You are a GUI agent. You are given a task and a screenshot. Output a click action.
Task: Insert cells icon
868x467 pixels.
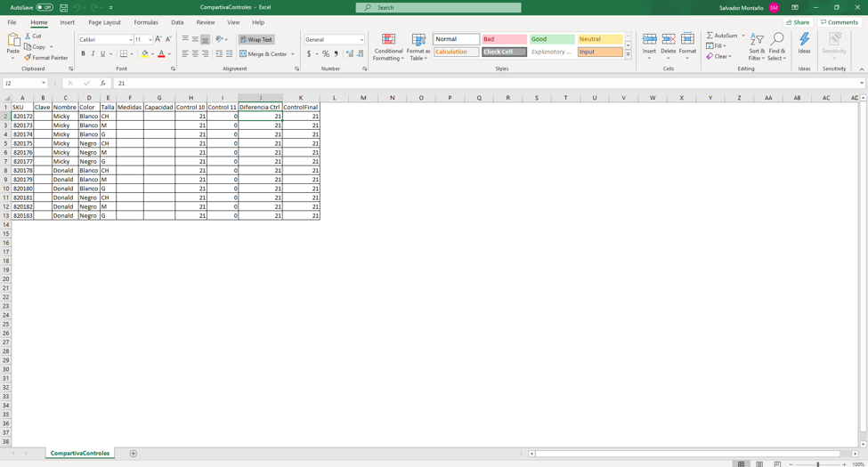click(x=649, y=39)
